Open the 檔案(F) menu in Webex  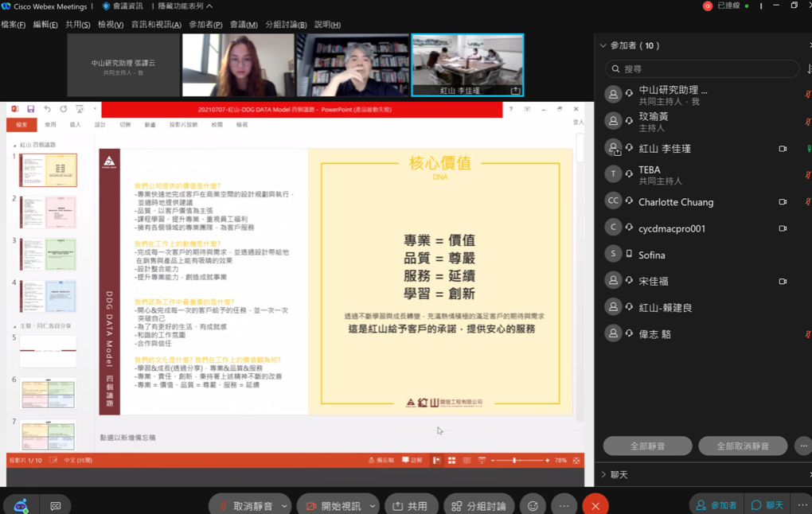13,25
